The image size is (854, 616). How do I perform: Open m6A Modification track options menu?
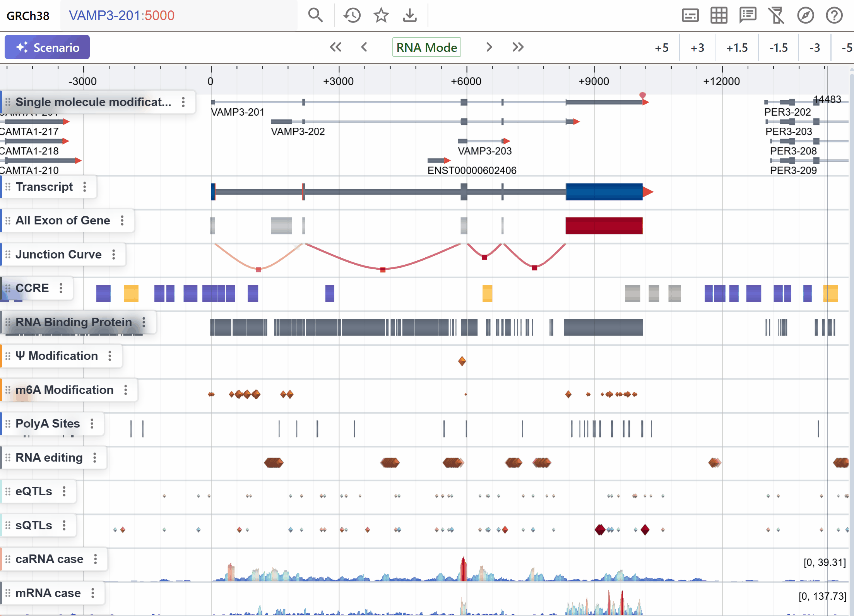point(126,390)
